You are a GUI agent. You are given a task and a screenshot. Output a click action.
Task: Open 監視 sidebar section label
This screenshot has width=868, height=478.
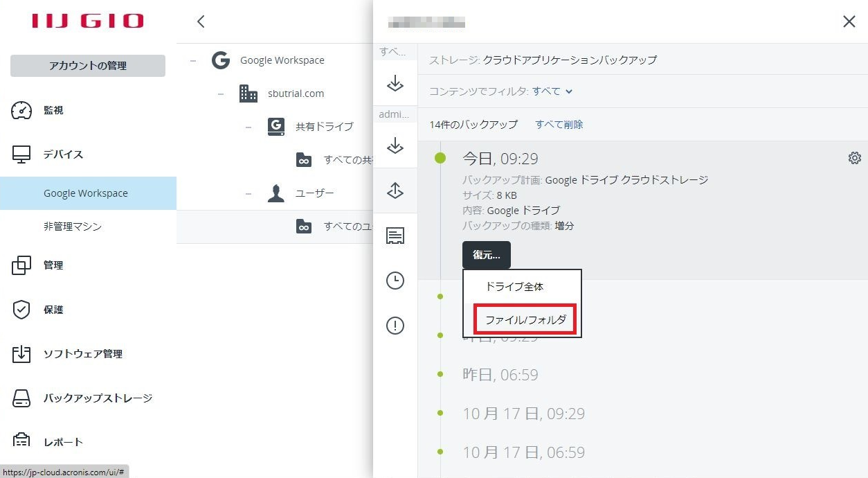[x=53, y=110]
